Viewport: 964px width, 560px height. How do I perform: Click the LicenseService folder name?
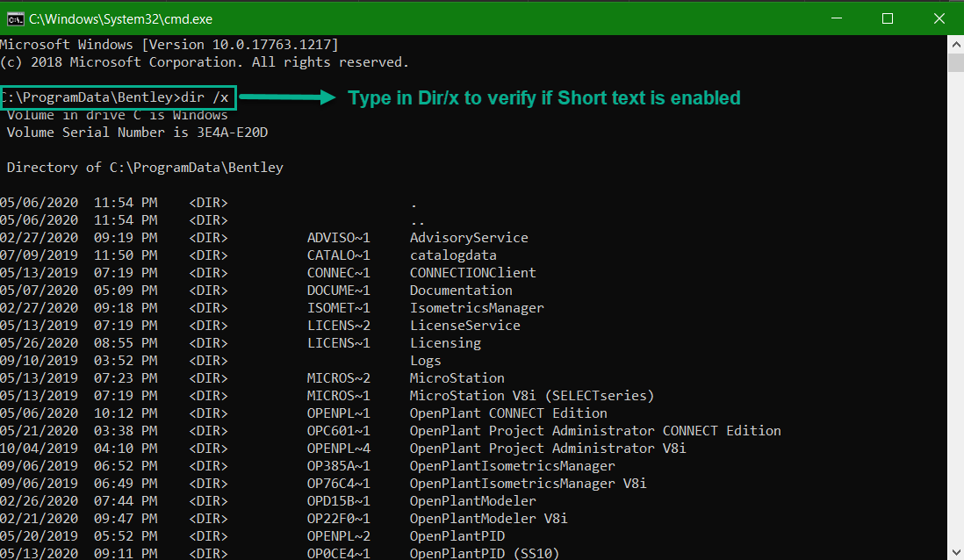pos(464,325)
